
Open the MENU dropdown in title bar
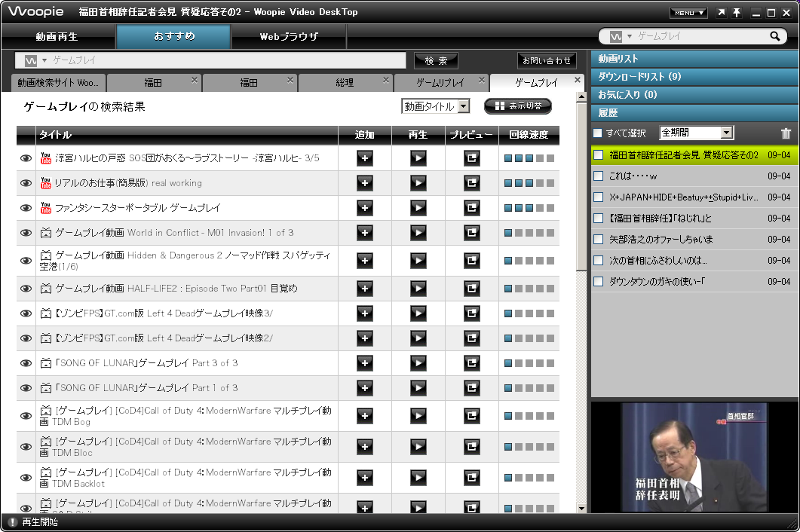[x=688, y=13]
